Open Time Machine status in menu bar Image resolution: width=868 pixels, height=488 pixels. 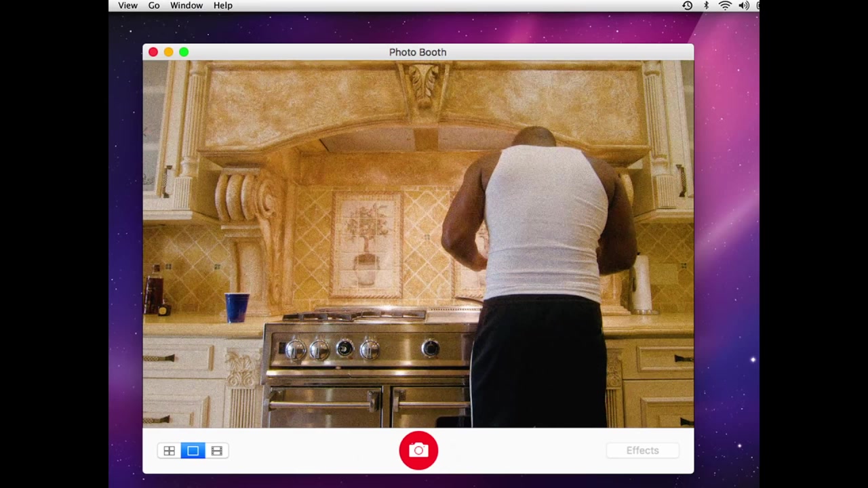pos(687,5)
